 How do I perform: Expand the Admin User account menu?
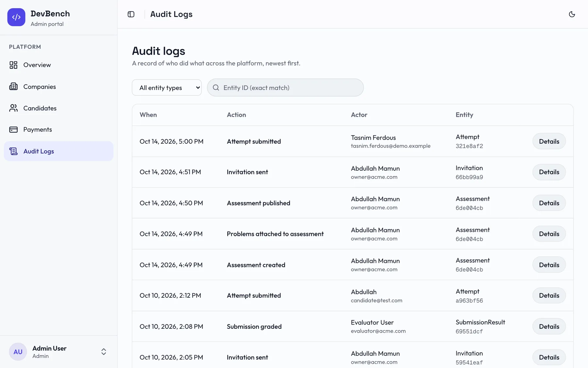click(59, 352)
